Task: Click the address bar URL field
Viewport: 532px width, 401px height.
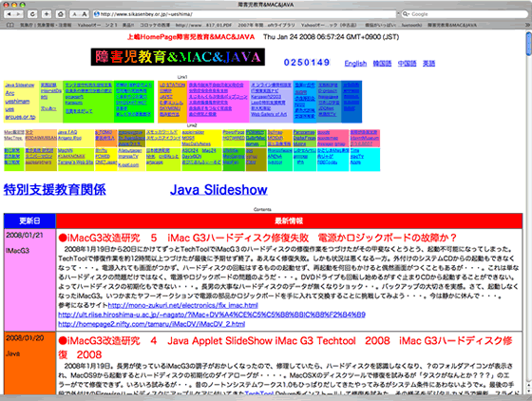Action: coord(244,14)
